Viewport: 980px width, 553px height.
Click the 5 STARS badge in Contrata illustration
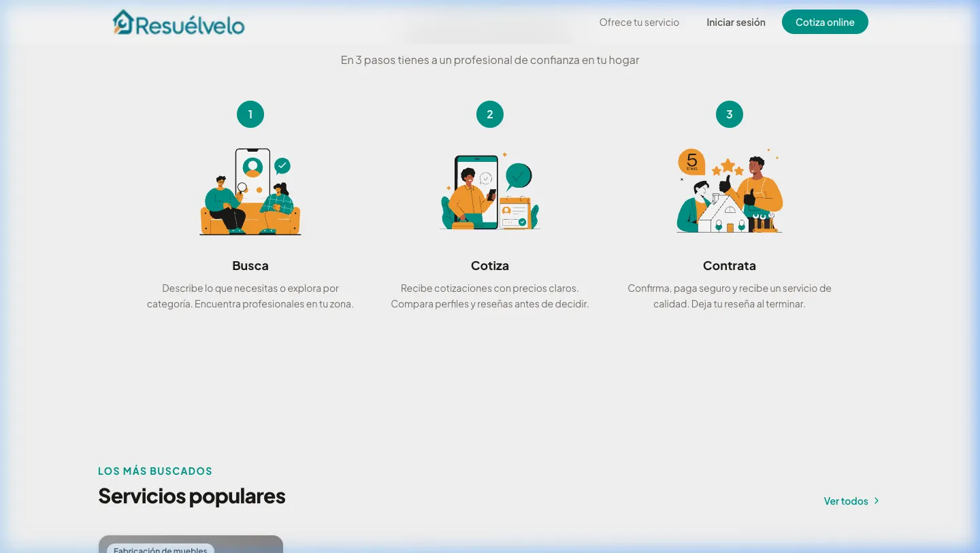tap(691, 163)
